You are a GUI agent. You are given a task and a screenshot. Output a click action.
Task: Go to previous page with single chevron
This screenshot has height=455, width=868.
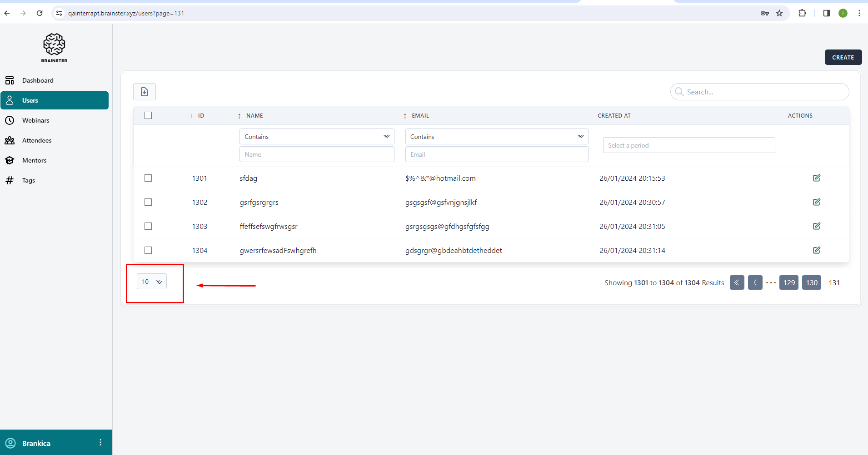(x=755, y=282)
